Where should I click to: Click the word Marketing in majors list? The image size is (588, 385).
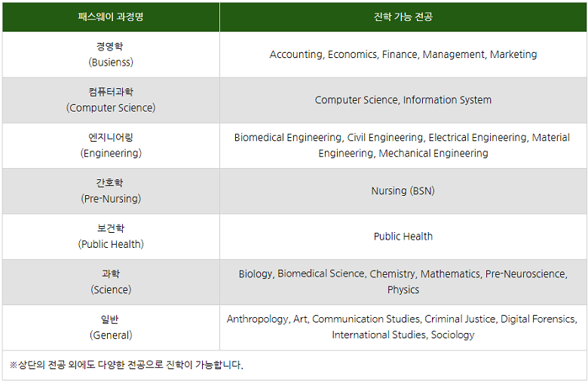[x=513, y=54]
